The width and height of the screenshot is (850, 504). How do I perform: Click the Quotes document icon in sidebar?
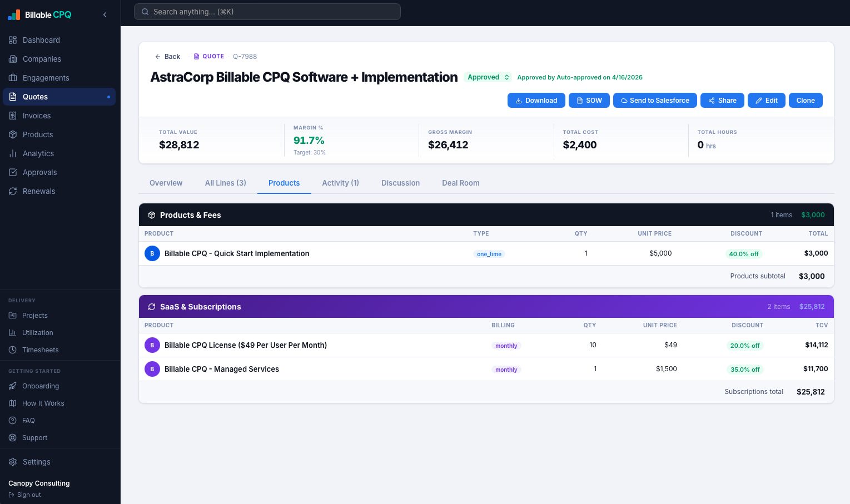[x=13, y=97]
